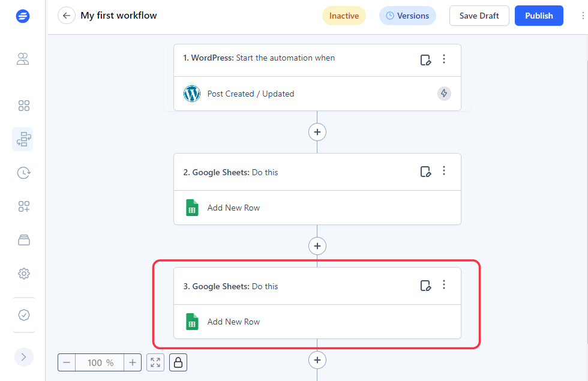Publish the workflow

539,16
